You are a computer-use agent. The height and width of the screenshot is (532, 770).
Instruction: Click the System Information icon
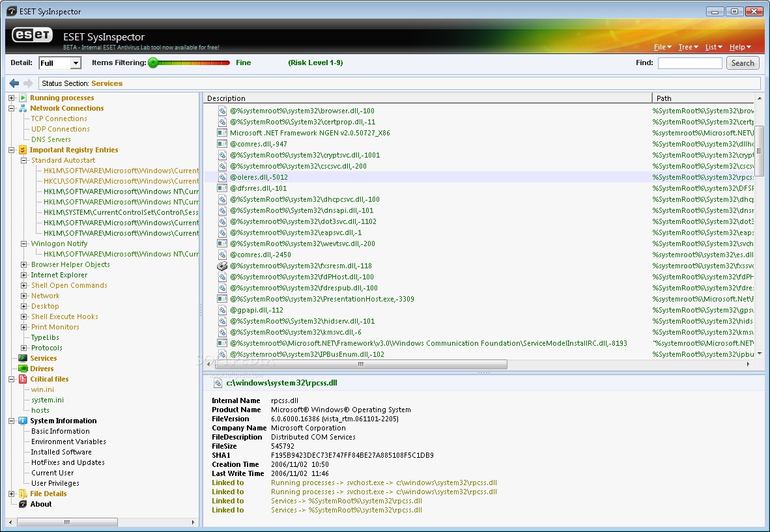click(23, 421)
